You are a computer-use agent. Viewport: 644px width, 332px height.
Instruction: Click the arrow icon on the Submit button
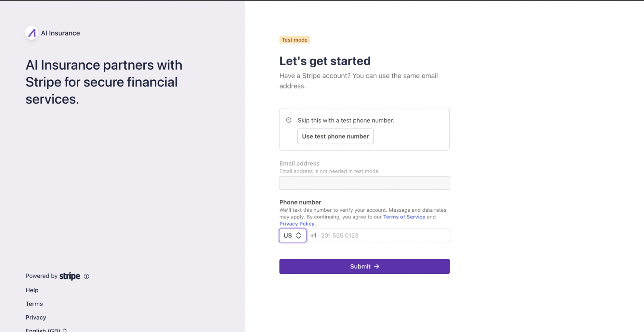point(376,267)
